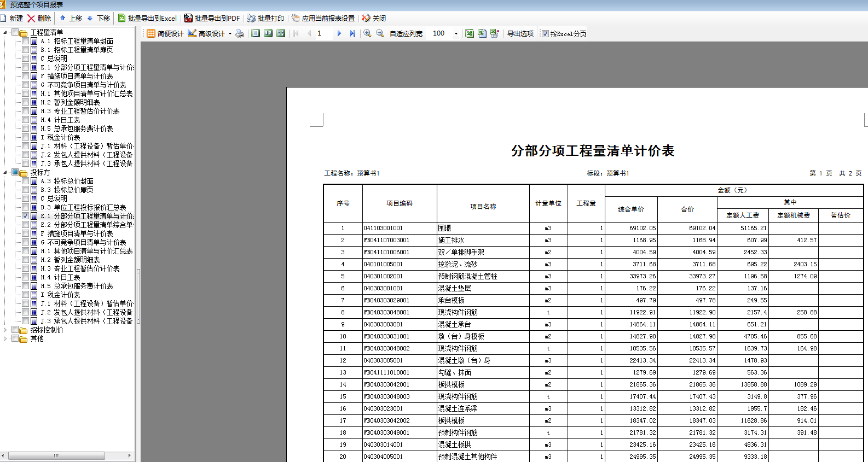This screenshot has height=462, width=868.
Task: Click 批量打印 batch print
Action: pos(265,18)
